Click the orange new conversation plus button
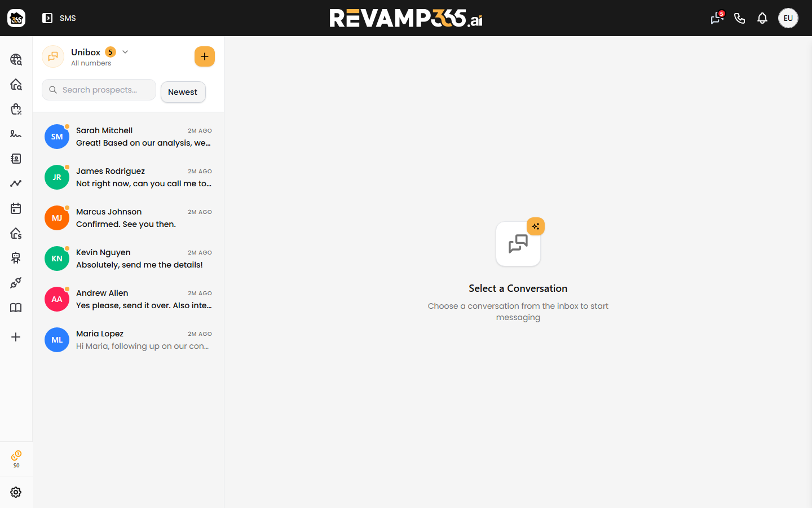The width and height of the screenshot is (812, 508). click(x=205, y=56)
